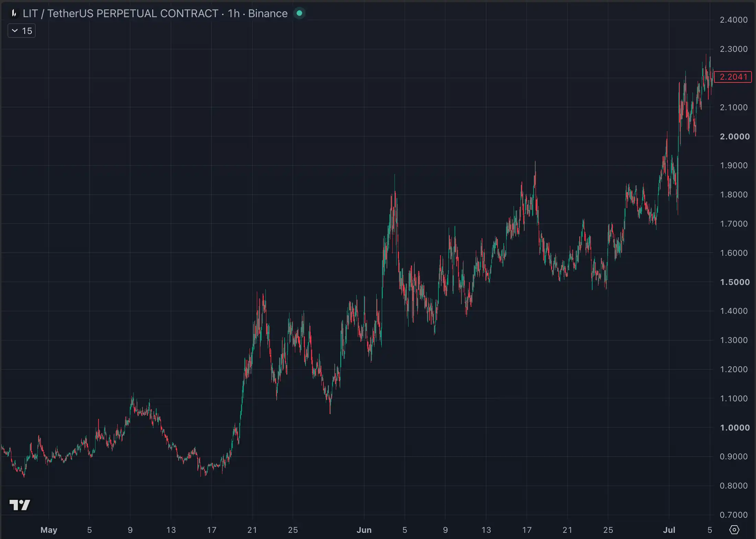Expand the collapsed indicators legend chevron
Screen dimensions: 756x539
click(x=15, y=31)
